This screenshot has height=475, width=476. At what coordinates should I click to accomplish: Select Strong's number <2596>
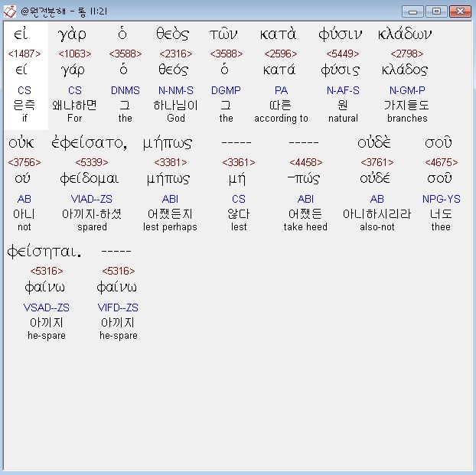(x=281, y=54)
